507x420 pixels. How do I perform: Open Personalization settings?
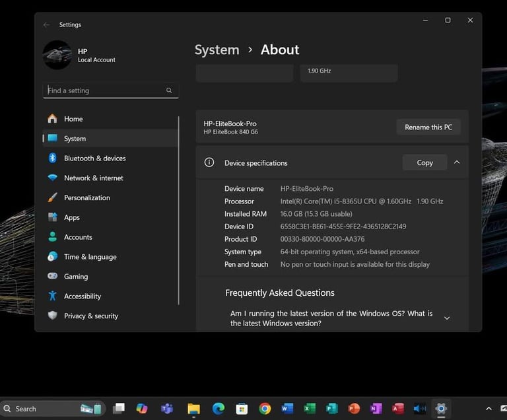pos(110,197)
